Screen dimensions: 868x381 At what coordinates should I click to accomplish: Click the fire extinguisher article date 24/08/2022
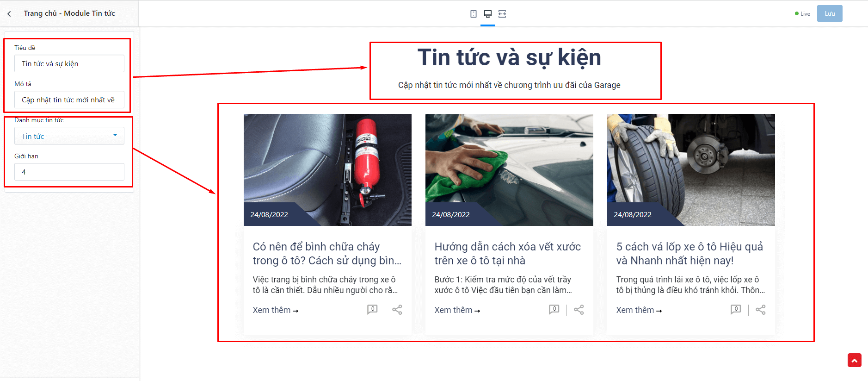tap(269, 215)
